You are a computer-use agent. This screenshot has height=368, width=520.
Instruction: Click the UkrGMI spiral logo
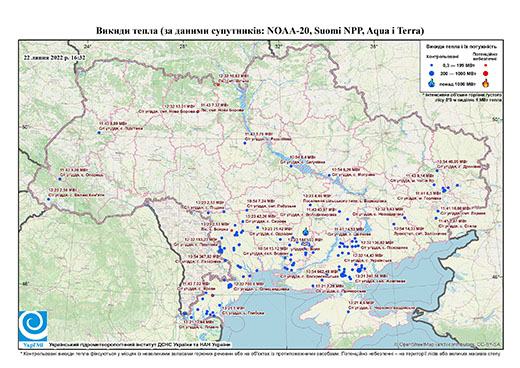click(33, 326)
